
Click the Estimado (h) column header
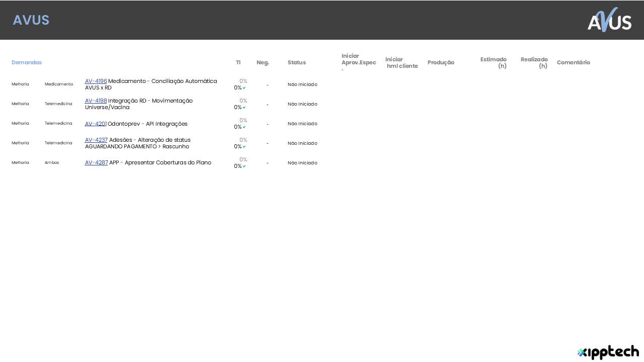[494, 63]
